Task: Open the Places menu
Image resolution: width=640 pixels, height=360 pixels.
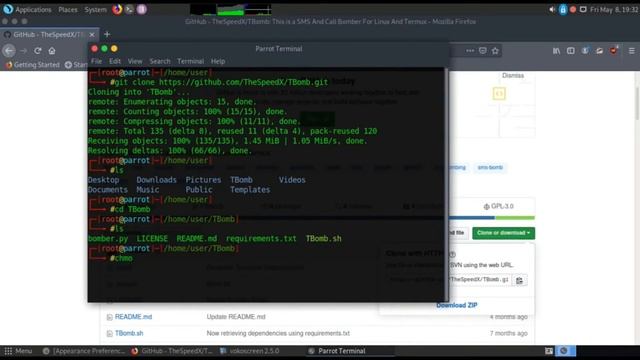Action: 68,9
